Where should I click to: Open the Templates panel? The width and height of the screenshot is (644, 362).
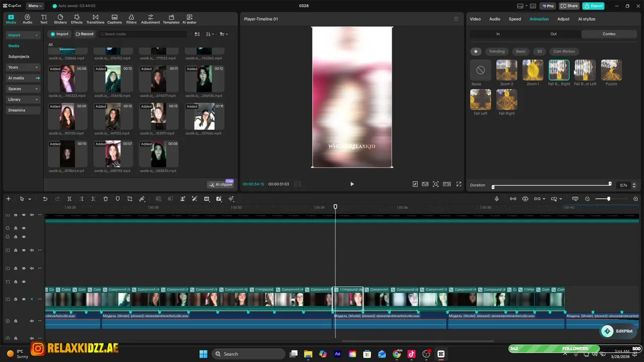[x=171, y=19]
